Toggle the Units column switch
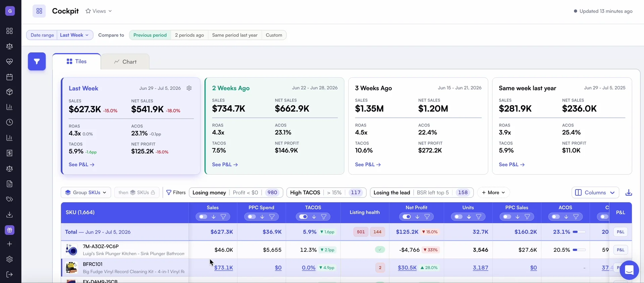Viewport: 644px width, 283px height. pyautogui.click(x=458, y=217)
